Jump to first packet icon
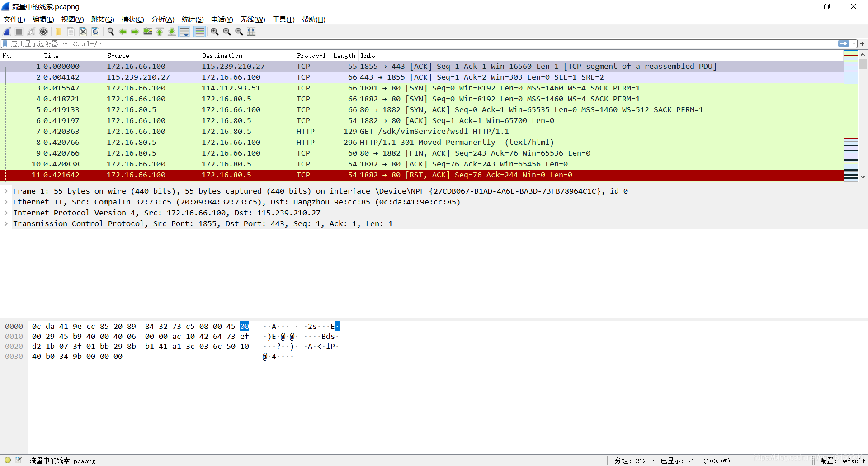Viewport: 868px width, 466px height. point(160,32)
